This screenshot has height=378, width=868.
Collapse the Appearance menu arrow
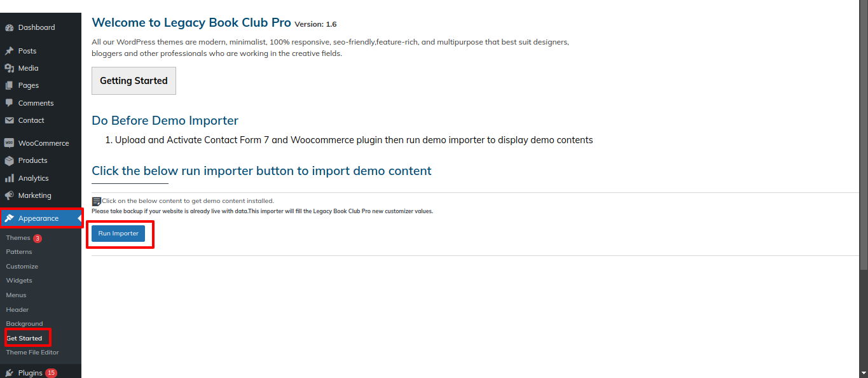(x=79, y=218)
